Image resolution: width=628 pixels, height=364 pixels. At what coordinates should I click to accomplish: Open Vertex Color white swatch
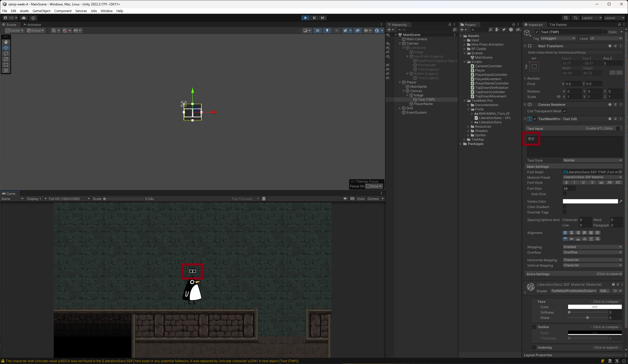[590, 201]
